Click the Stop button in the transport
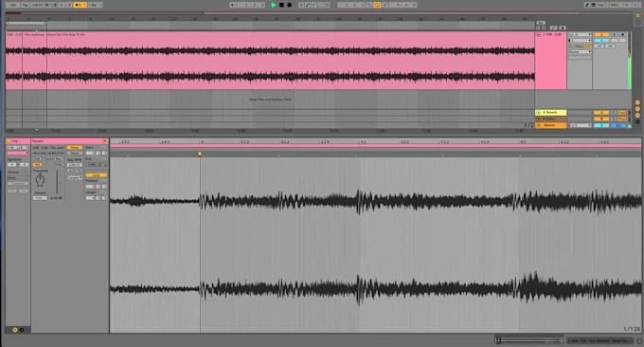644x347 pixels. (282, 5)
